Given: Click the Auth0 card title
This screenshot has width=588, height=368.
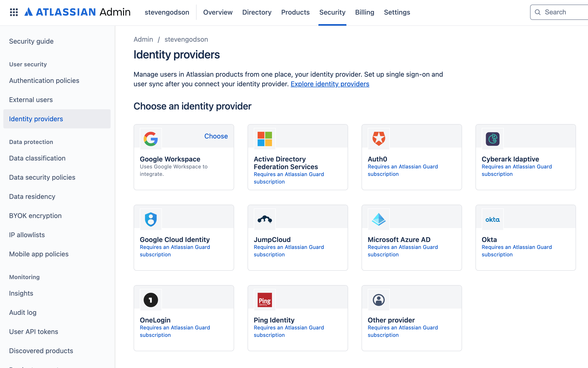Looking at the screenshot, I should coord(377,159).
